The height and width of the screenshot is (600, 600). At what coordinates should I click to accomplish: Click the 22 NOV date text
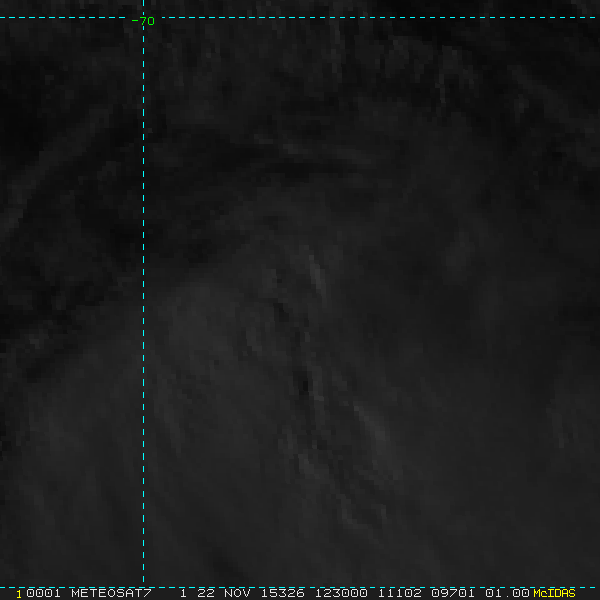(224, 593)
